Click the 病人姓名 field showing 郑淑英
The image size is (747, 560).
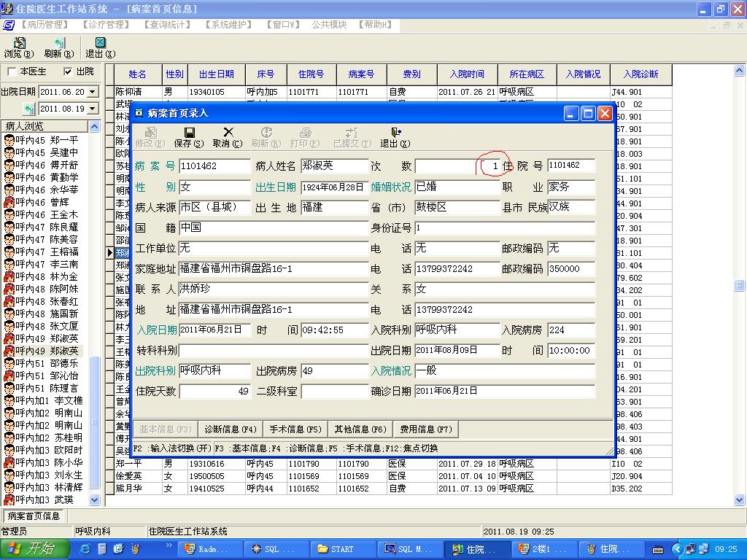click(x=334, y=166)
